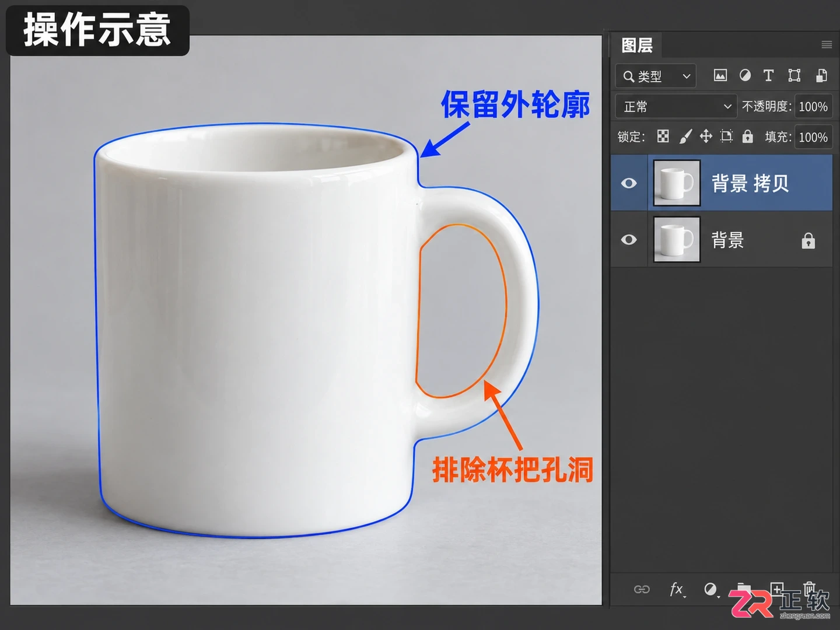Lock artboard auto-nesting icon
The image size is (840, 630).
coord(726,136)
